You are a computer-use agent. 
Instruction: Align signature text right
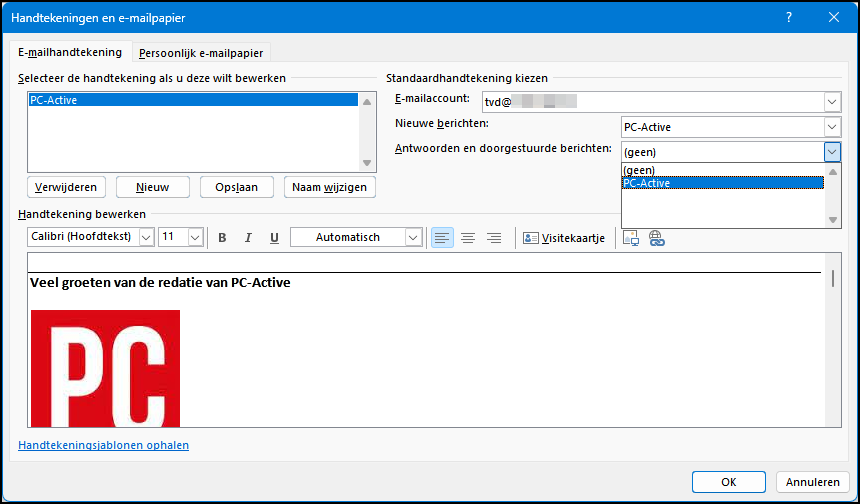click(x=494, y=237)
